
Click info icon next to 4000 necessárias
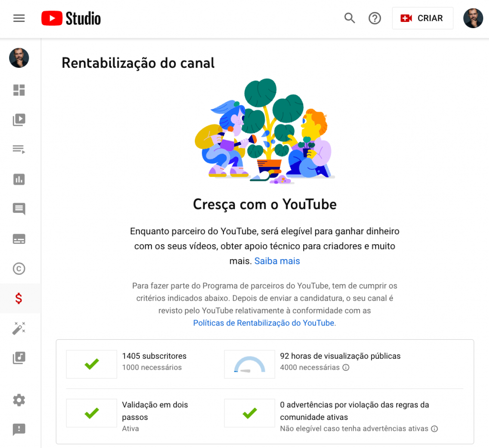click(346, 368)
